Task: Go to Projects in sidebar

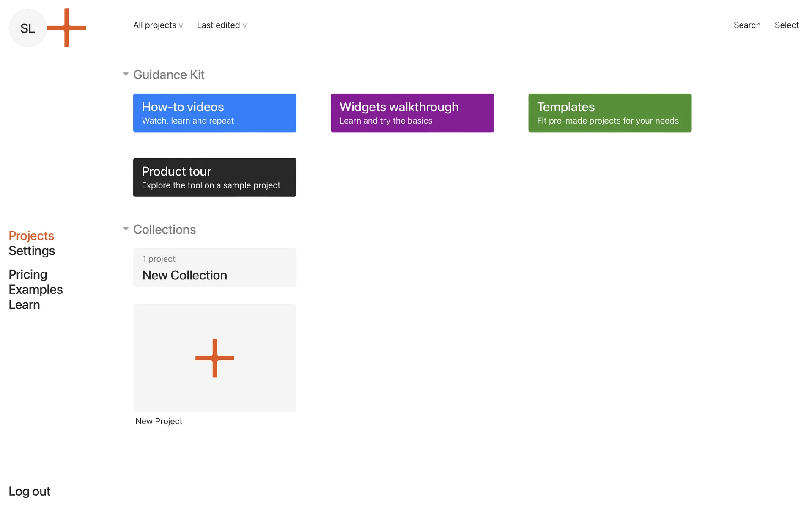Action: pos(31,235)
